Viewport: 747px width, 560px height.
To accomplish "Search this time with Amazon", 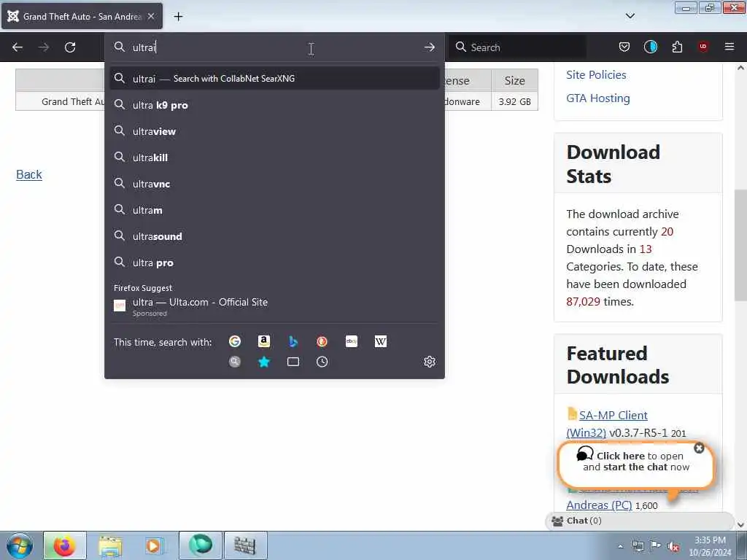I will [264, 341].
